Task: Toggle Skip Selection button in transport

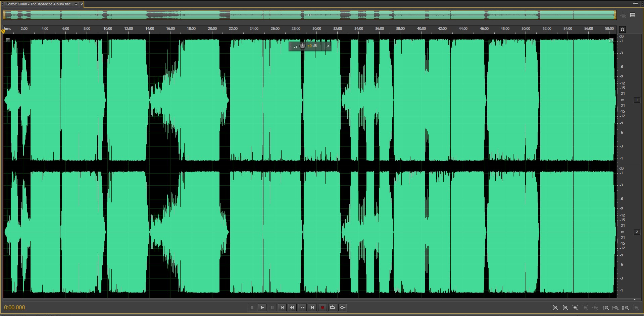Action: [x=342, y=307]
